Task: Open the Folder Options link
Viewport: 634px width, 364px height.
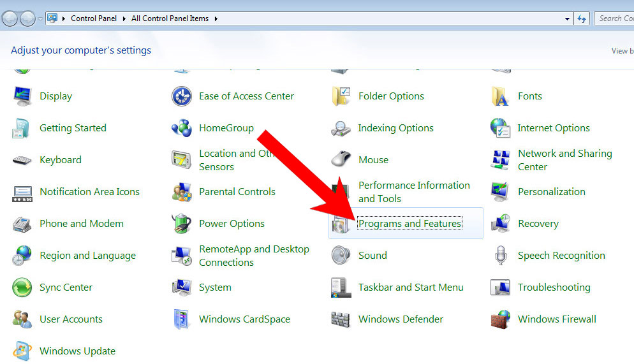Action: 391,96
